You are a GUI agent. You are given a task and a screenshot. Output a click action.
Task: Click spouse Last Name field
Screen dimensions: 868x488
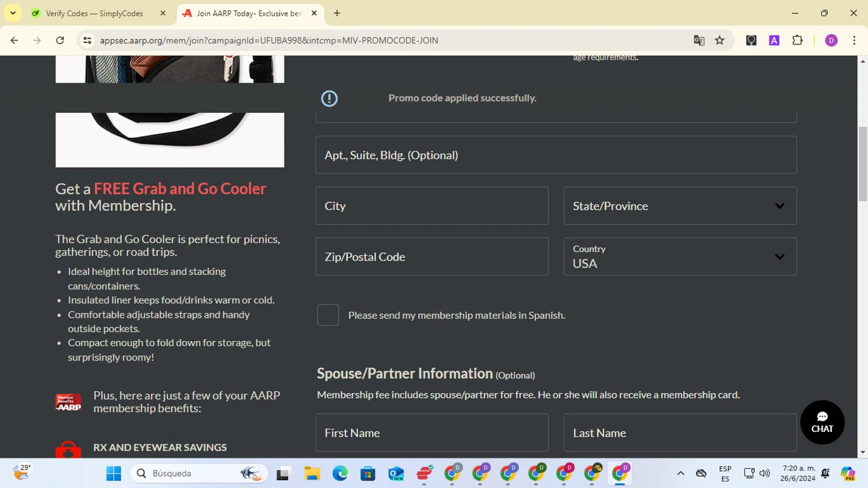(680, 432)
